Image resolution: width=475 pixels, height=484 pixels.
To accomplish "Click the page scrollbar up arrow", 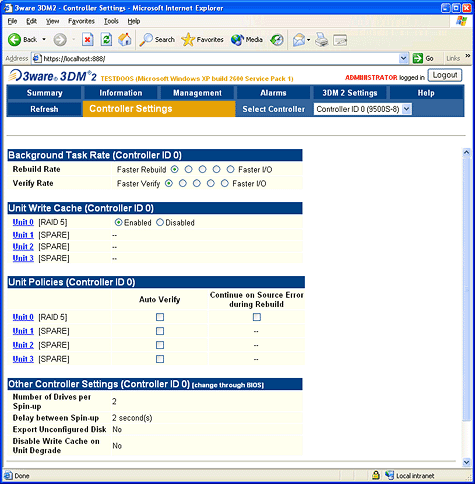I will point(466,153).
